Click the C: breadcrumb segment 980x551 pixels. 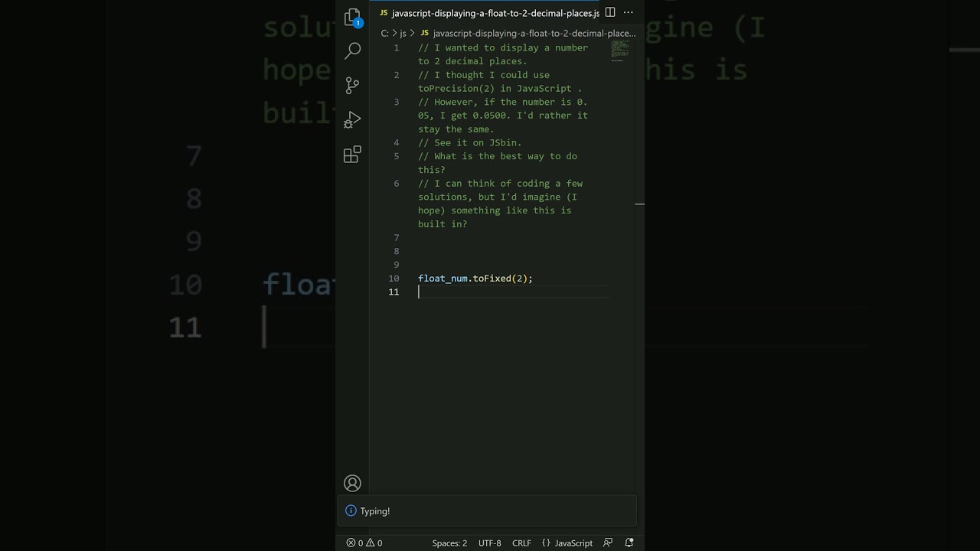point(385,33)
